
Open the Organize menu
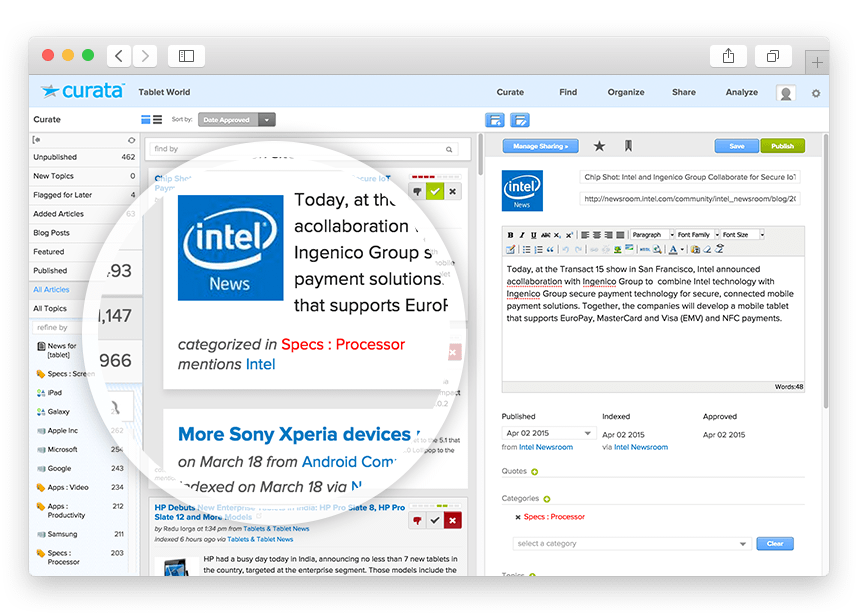pos(625,92)
